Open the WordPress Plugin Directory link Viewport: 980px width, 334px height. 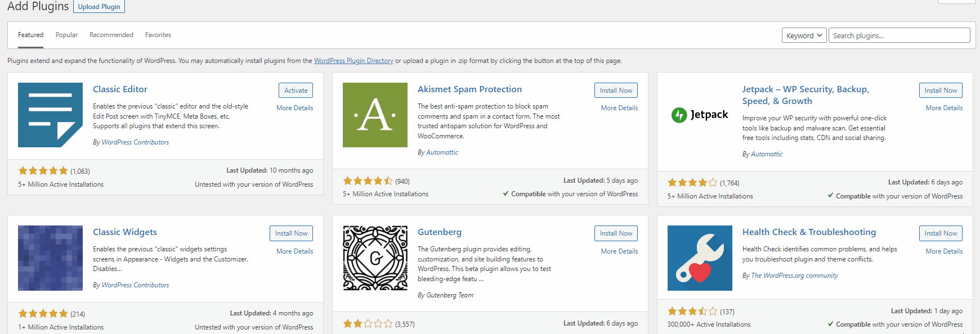[x=353, y=61]
